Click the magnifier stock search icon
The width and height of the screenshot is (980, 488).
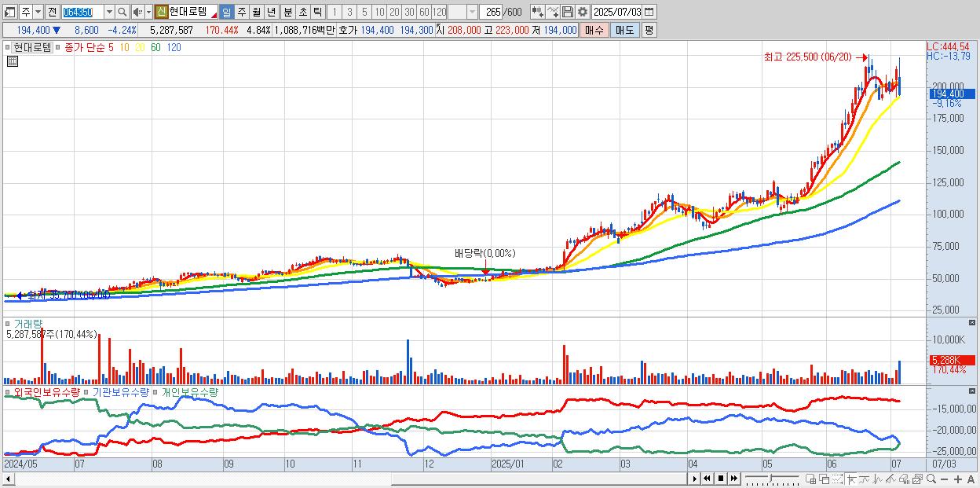121,12
